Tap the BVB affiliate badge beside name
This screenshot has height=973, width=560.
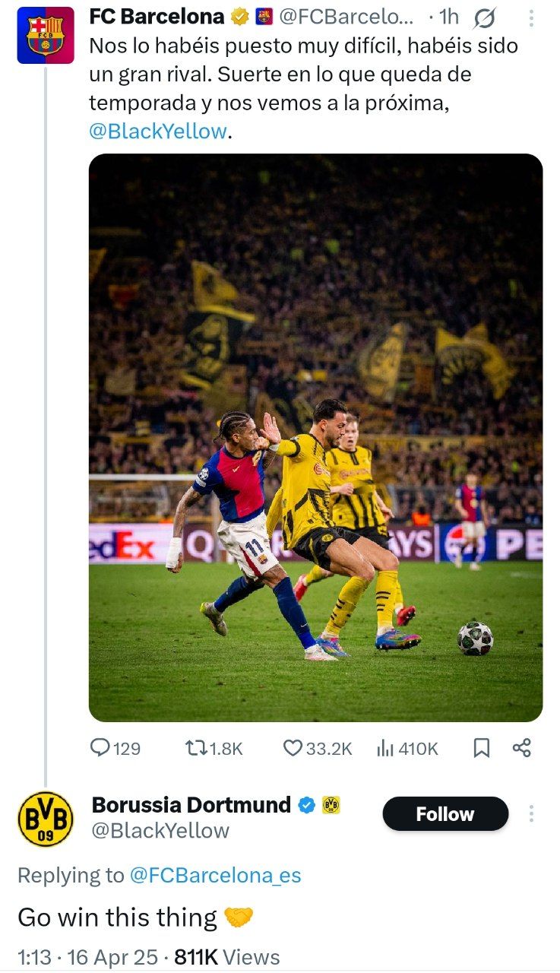tap(331, 805)
